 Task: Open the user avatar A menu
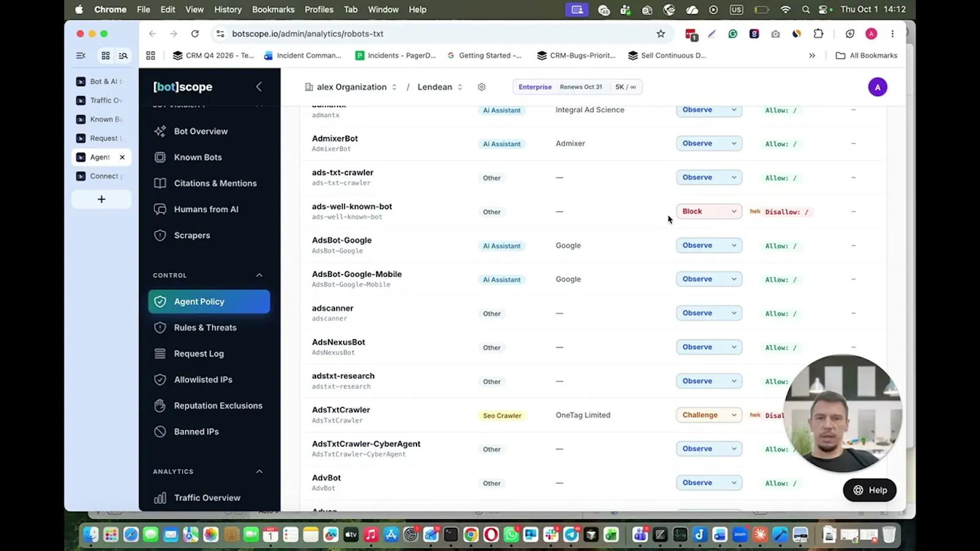[x=877, y=87]
